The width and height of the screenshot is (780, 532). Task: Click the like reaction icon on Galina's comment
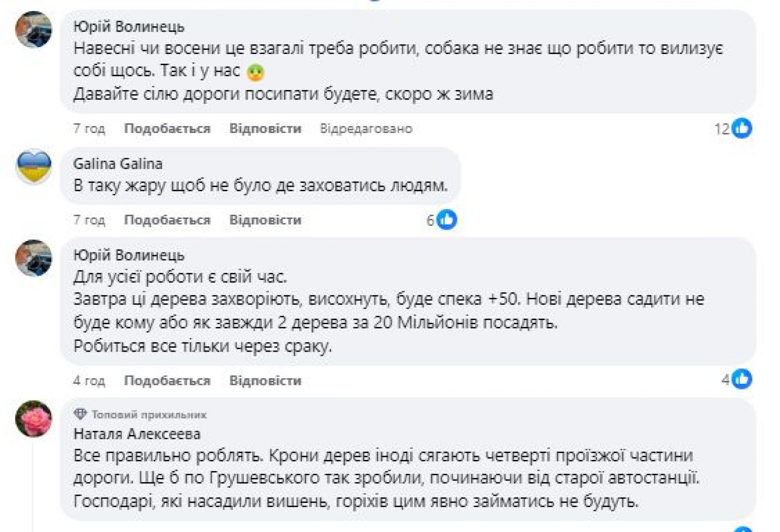[x=446, y=220]
